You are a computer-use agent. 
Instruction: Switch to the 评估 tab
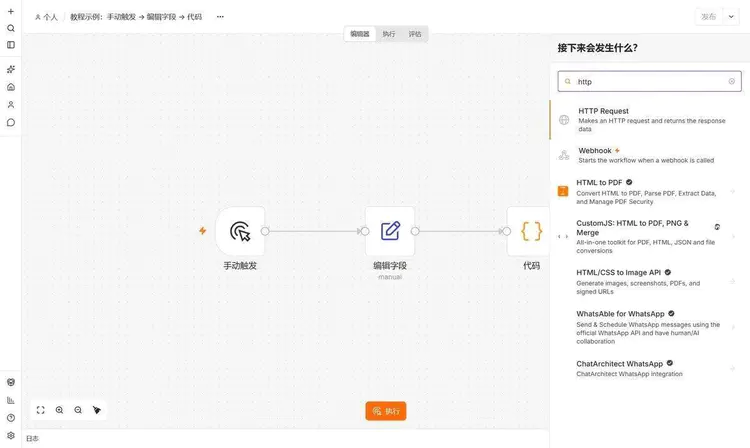pos(415,34)
